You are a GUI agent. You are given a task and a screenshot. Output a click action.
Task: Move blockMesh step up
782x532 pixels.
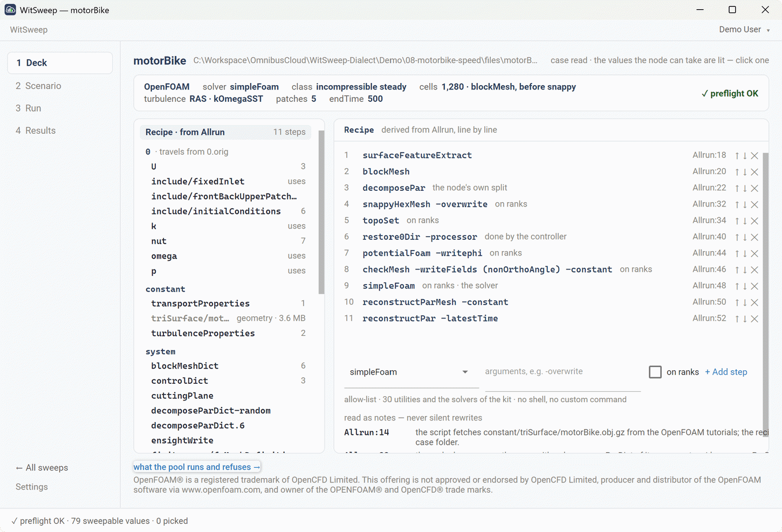coord(737,172)
